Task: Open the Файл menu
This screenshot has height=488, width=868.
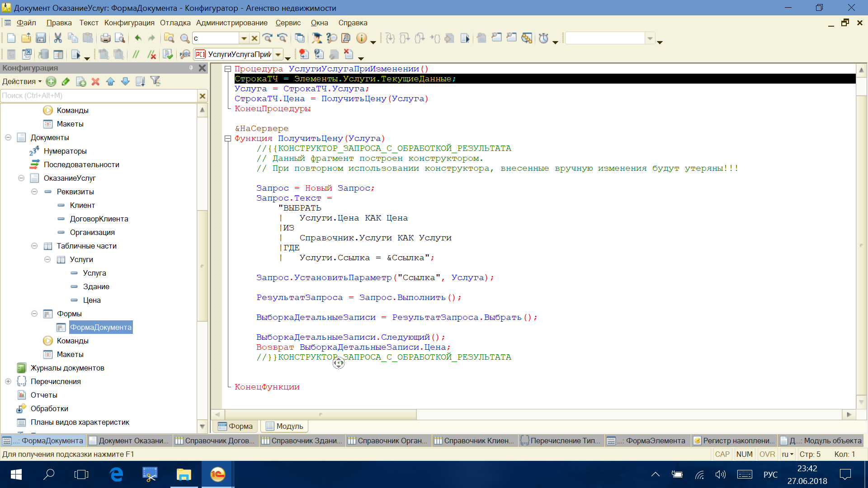Action: [26, 23]
